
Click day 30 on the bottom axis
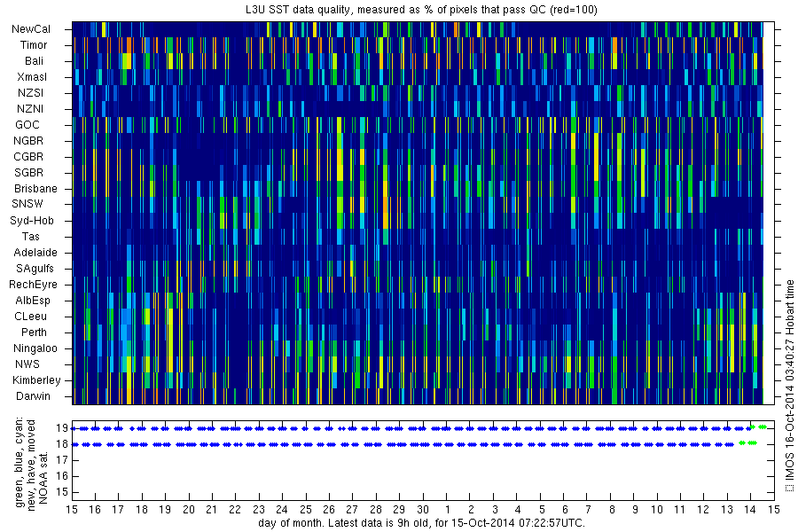(423, 510)
